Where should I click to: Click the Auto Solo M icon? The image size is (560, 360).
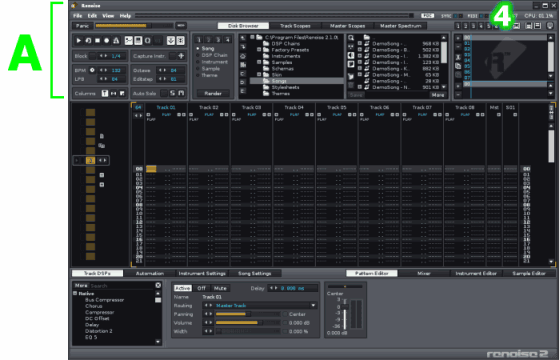[x=181, y=93]
